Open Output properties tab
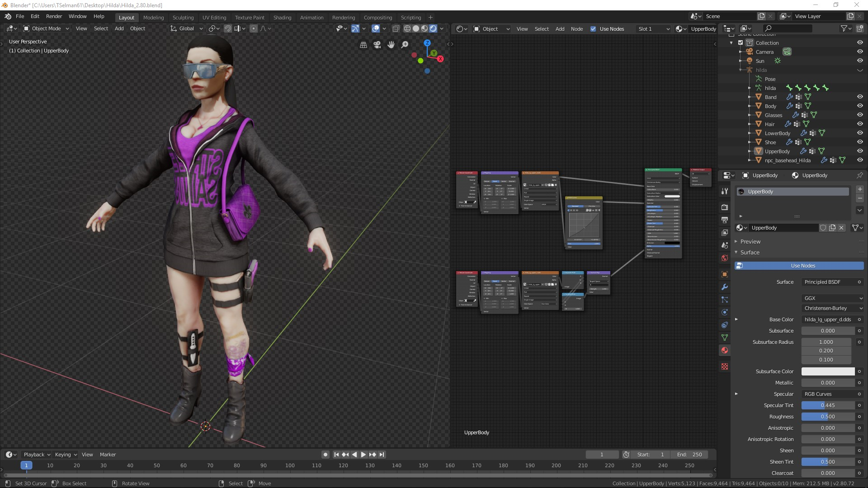 coord(725,220)
